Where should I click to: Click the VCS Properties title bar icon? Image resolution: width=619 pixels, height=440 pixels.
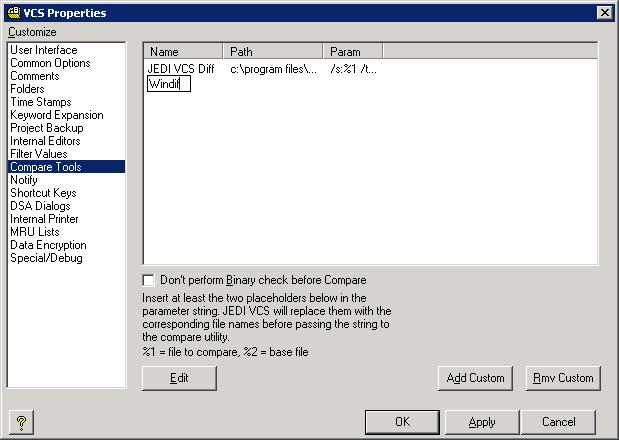(14, 12)
